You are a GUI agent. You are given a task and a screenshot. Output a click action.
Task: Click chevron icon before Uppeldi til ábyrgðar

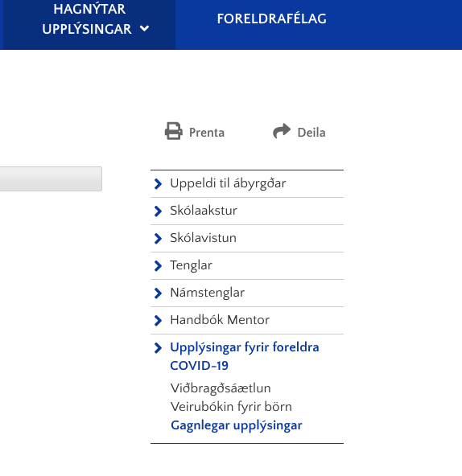(x=158, y=183)
